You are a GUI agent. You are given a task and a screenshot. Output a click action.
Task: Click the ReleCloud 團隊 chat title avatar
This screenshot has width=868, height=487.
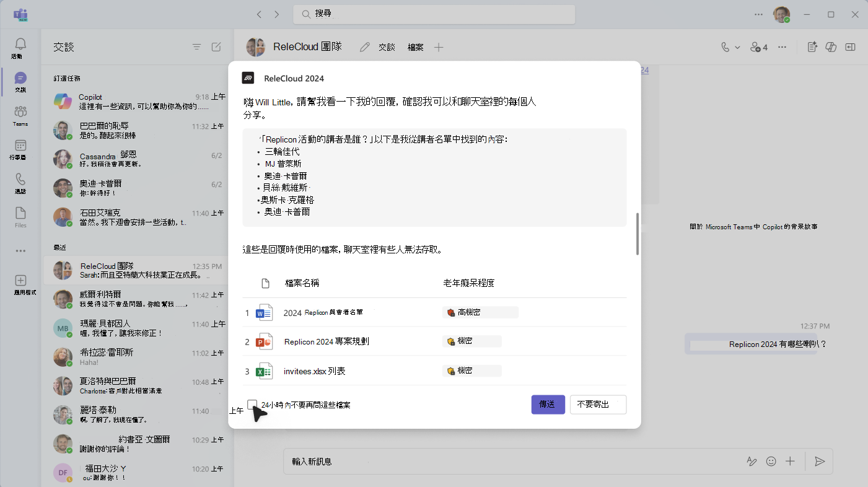(256, 47)
